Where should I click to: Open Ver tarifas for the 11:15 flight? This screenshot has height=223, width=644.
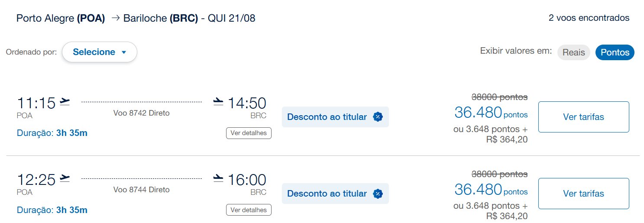pos(583,117)
